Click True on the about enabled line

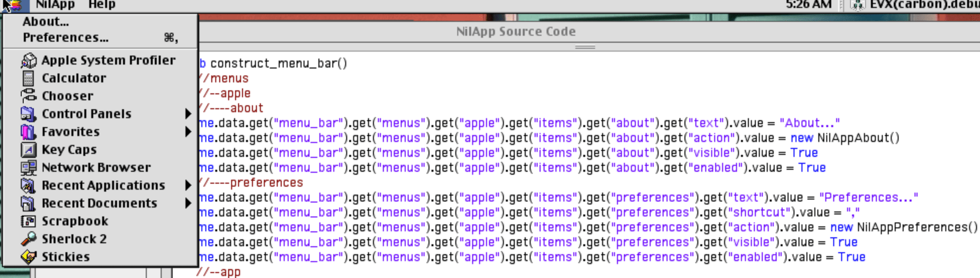[812, 168]
